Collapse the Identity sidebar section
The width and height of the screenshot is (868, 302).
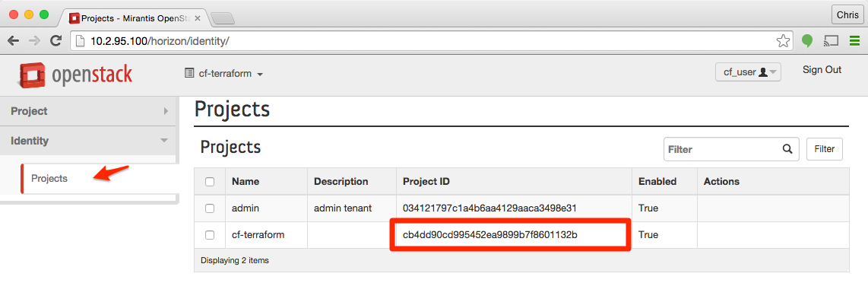pyautogui.click(x=89, y=141)
